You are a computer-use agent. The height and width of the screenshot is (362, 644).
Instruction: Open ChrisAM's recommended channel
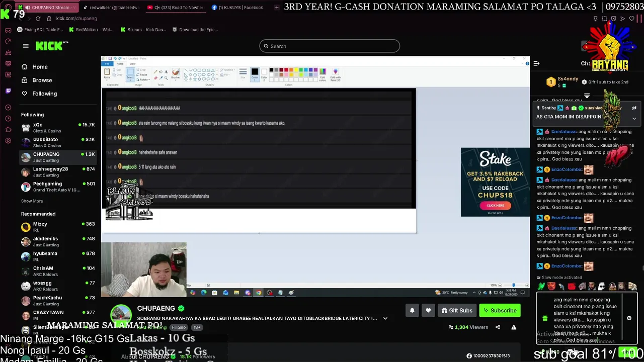(x=58, y=271)
